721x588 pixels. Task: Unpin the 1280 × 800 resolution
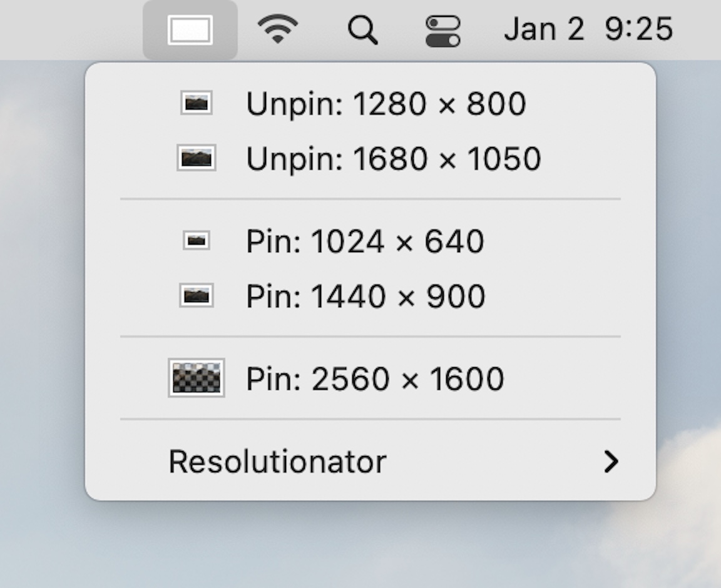370,103
